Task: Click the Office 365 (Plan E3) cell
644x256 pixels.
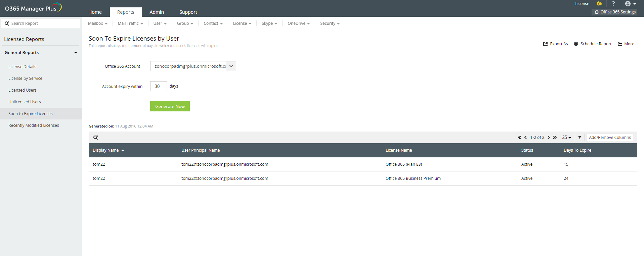Action: [404, 164]
